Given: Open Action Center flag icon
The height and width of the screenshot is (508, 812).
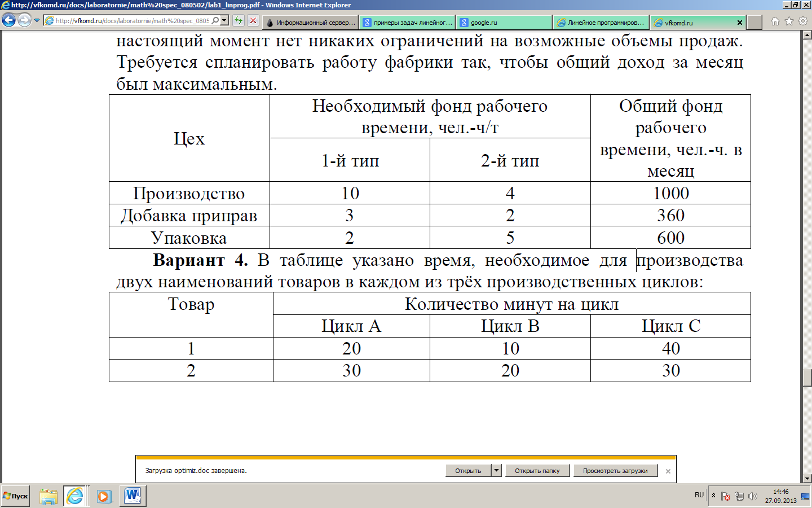Looking at the screenshot, I should [x=726, y=496].
